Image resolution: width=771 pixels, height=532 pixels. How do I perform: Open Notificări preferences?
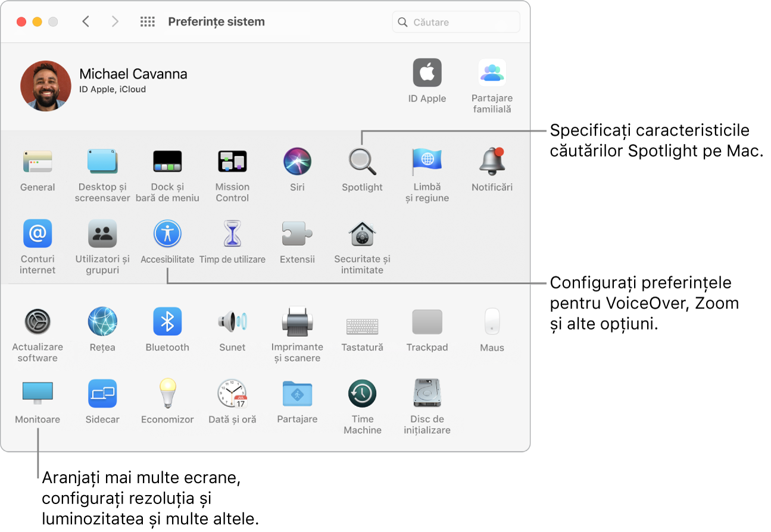tap(492, 162)
